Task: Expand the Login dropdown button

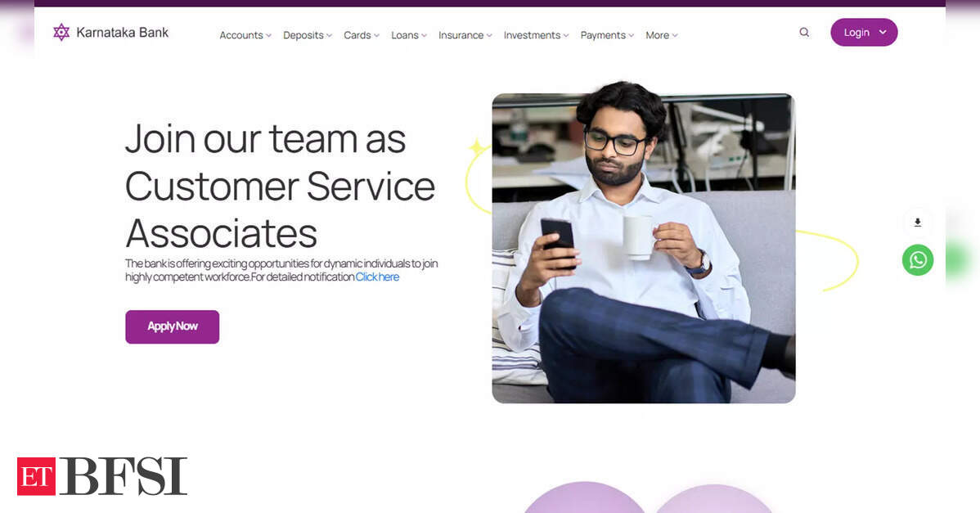Action: point(864,33)
